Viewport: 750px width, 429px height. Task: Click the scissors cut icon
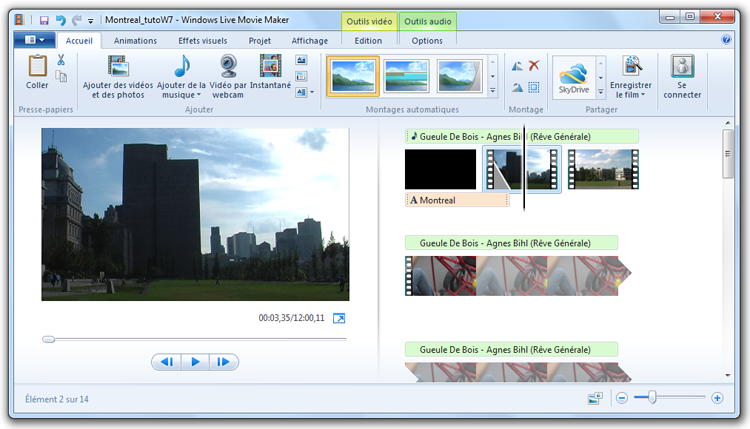[x=61, y=59]
